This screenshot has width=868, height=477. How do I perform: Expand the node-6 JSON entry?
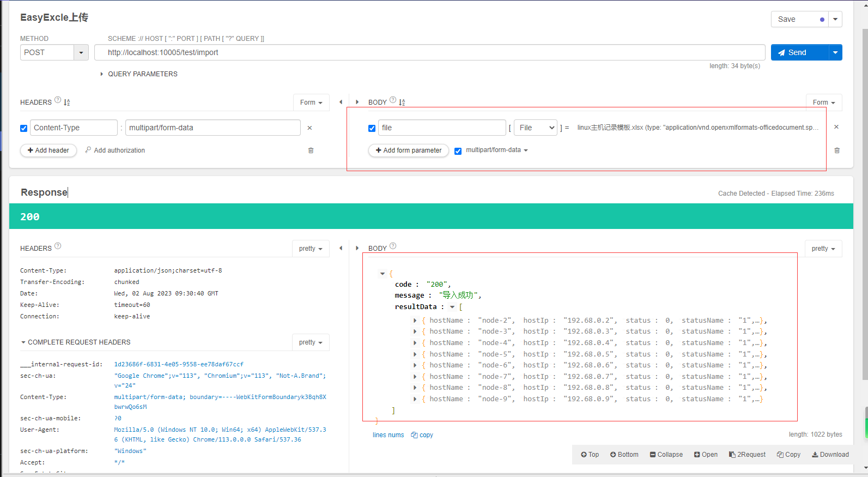tap(415, 365)
